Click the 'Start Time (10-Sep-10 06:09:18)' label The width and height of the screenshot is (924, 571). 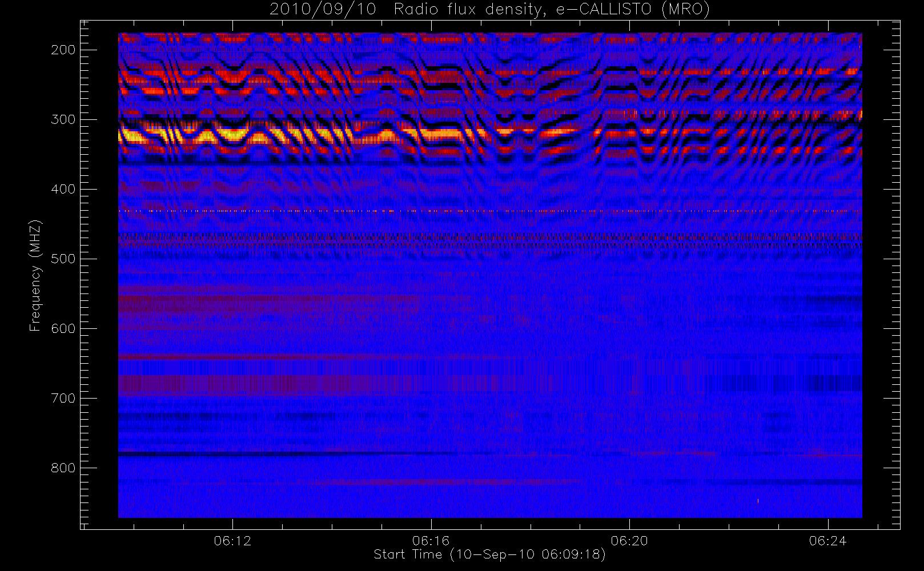tap(489, 554)
